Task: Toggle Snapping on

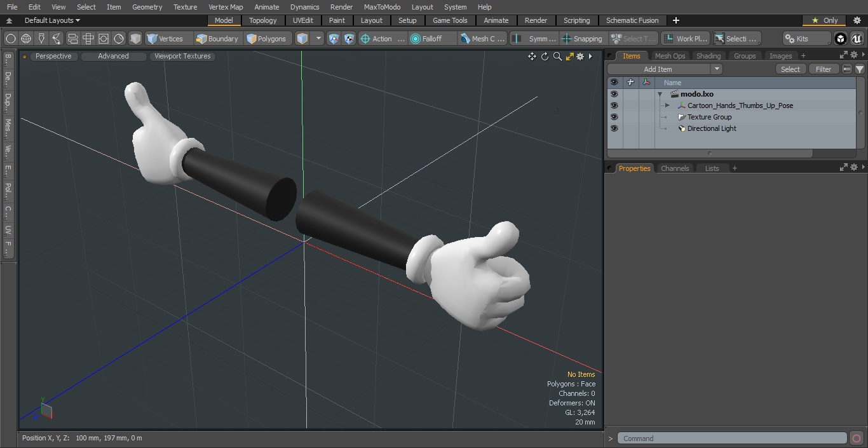Action: coord(583,39)
